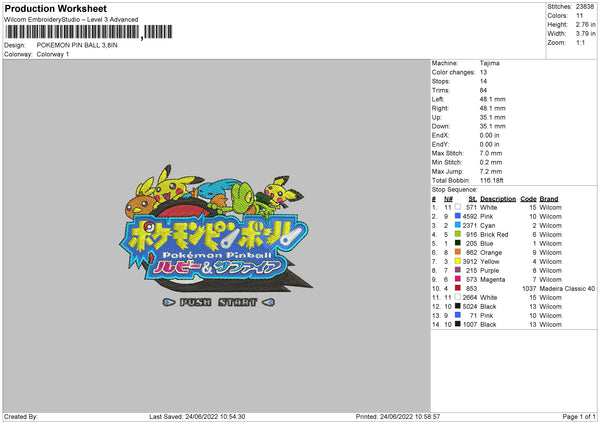Click the Min Stitch value 0.2 mm
The height and width of the screenshot is (424, 600).
tap(491, 162)
